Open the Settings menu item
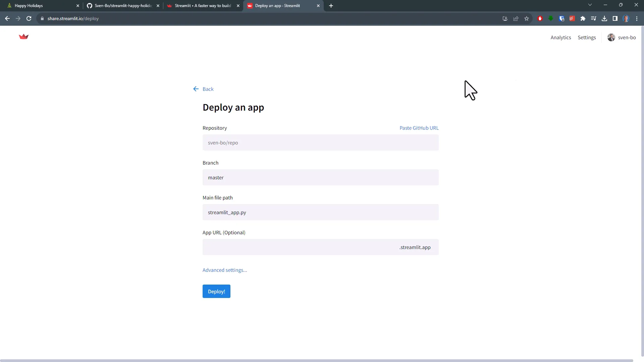The image size is (644, 362). click(586, 37)
